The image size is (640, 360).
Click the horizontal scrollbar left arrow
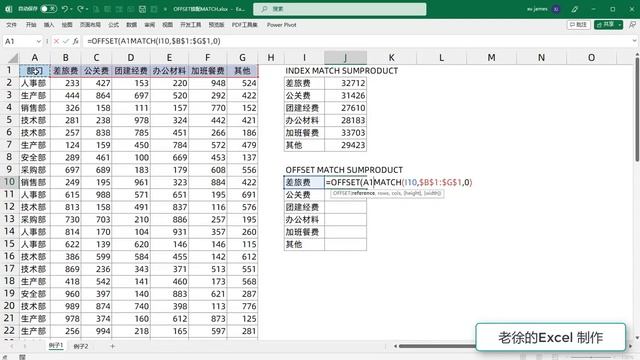click(x=395, y=346)
